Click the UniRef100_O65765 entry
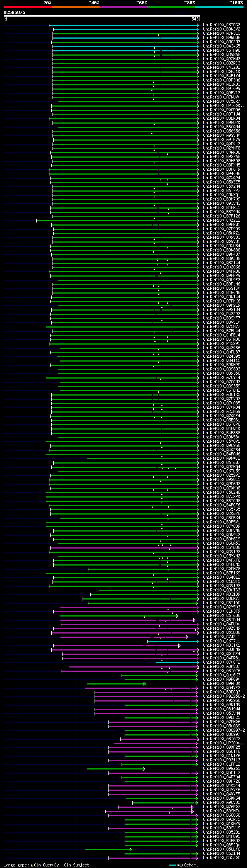Image resolution: width=247 pixels, height=868 pixels. point(222,510)
